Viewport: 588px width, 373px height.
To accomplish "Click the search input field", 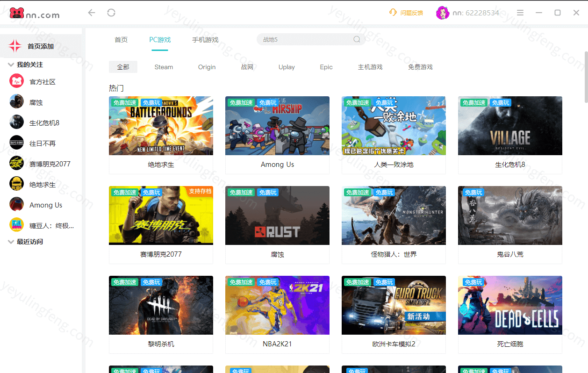I will coord(304,40).
